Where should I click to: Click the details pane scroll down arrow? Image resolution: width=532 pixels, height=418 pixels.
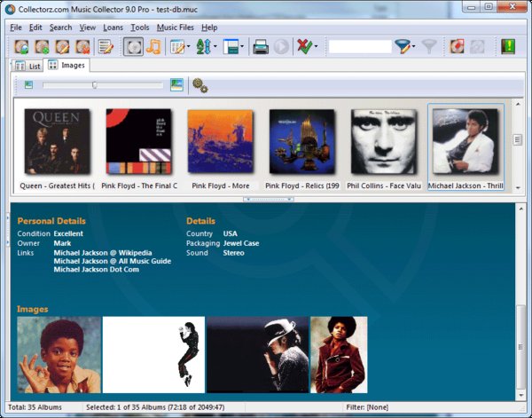pyautogui.click(x=521, y=395)
